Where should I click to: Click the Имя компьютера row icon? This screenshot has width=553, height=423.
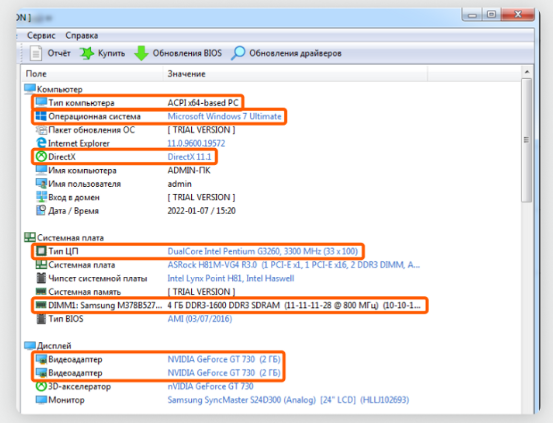point(41,170)
